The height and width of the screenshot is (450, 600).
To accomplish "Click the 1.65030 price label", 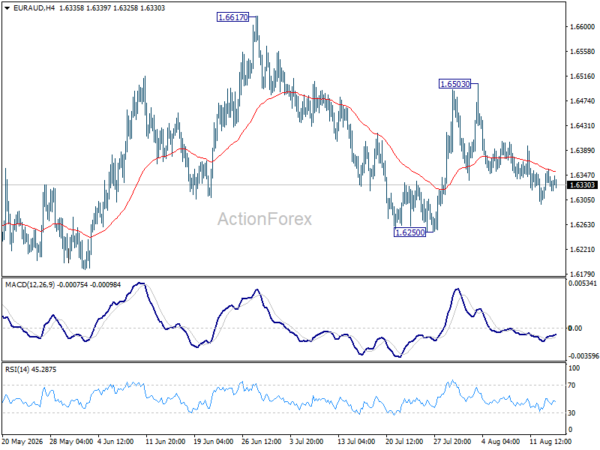I will (455, 84).
